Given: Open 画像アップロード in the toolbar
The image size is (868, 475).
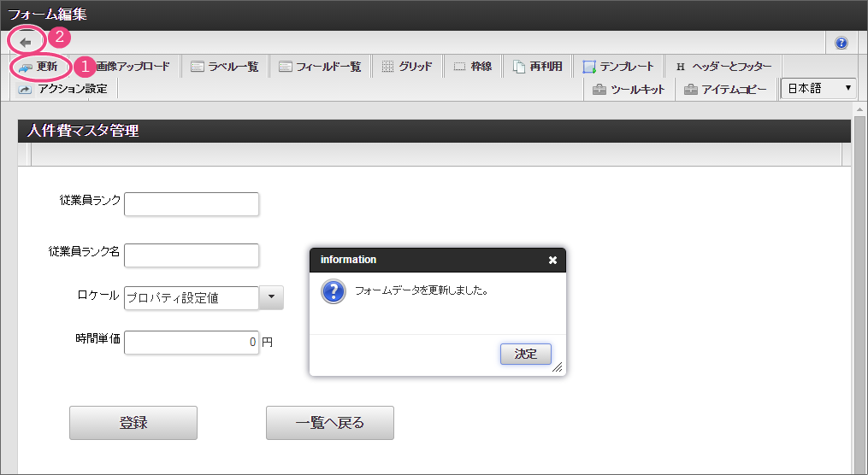Looking at the screenshot, I should pyautogui.click(x=132, y=67).
